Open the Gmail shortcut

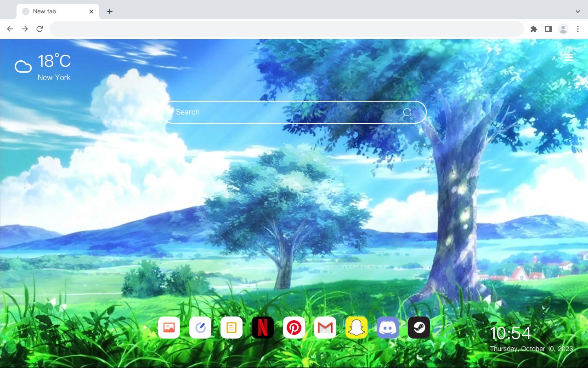tap(325, 328)
